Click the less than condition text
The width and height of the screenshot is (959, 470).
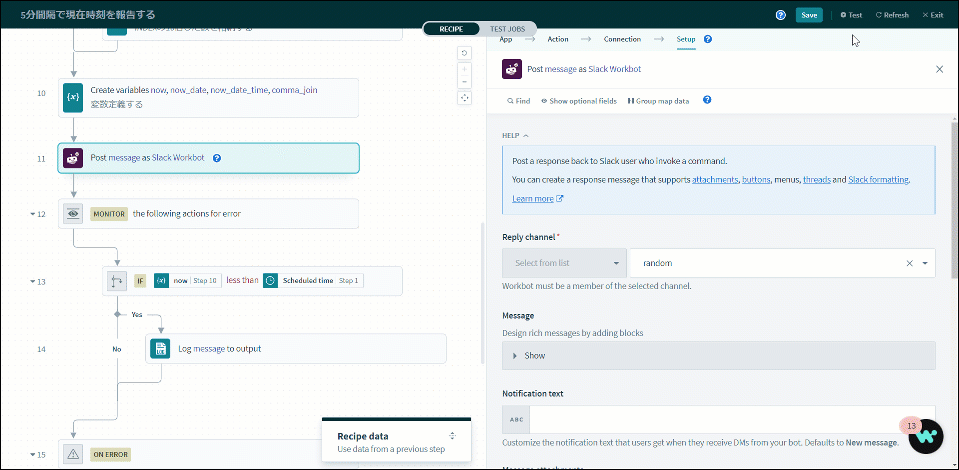click(x=242, y=280)
